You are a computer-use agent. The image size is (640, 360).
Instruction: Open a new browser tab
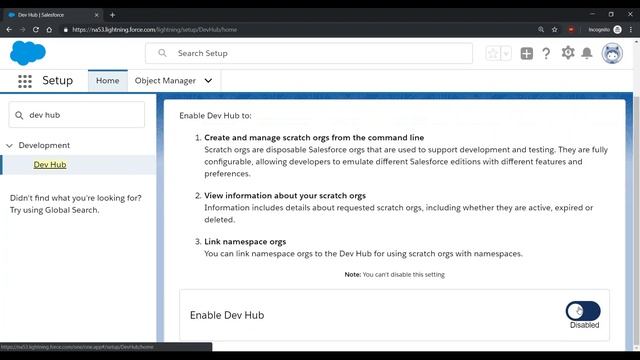tap(112, 15)
